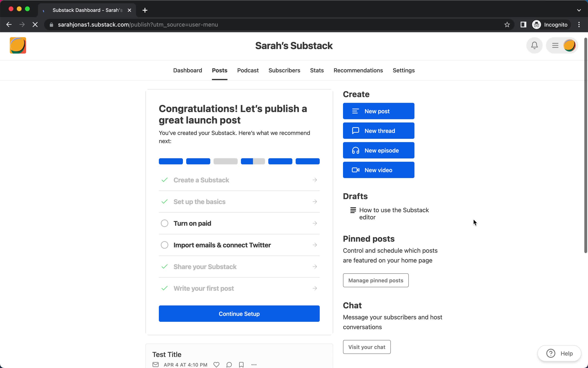Click the email icon beside the post date
The image size is (588, 368).
coord(156,365)
